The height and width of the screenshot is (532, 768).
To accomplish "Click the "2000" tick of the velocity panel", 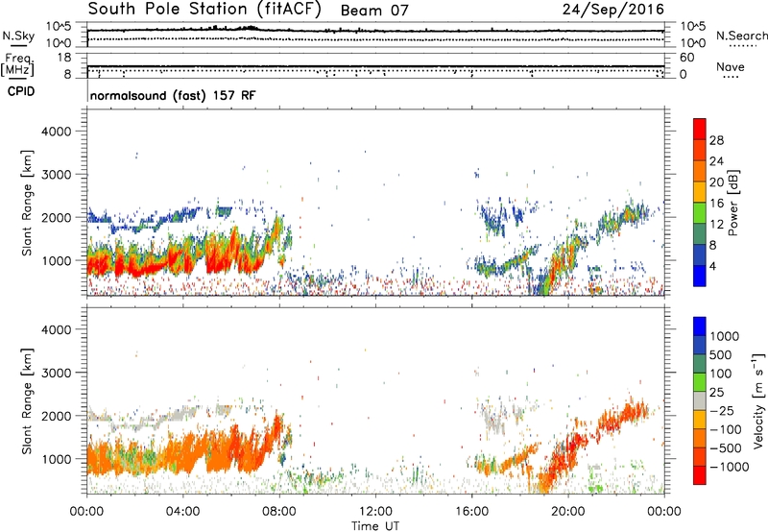I will coord(57,416).
